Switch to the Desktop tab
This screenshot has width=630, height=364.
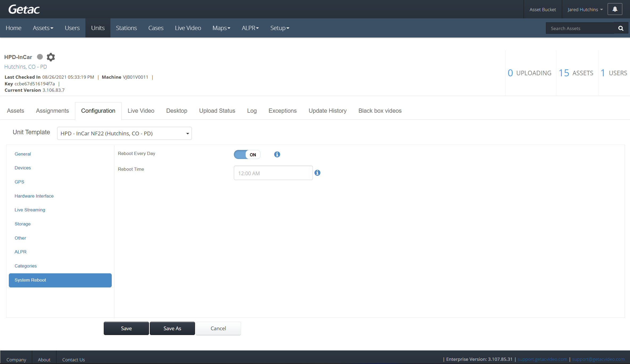[177, 111]
